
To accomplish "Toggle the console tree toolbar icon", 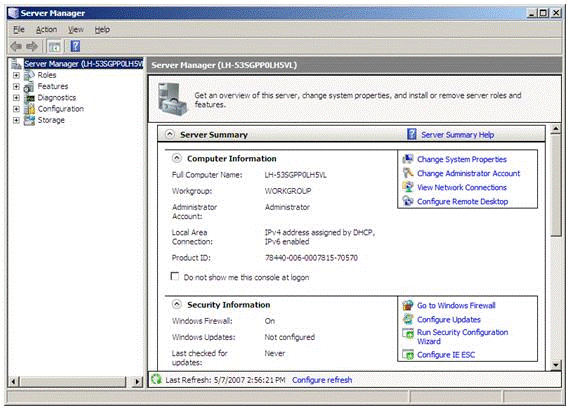I will click(x=55, y=47).
